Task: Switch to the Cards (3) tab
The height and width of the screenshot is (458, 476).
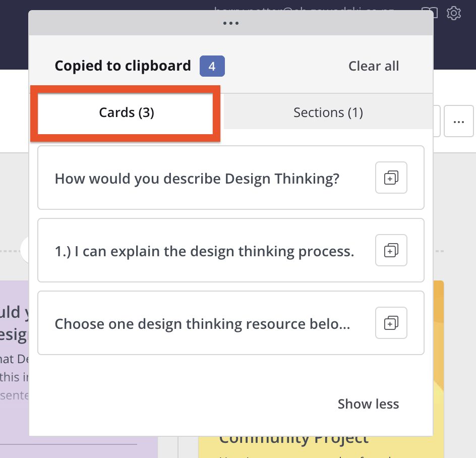Action: click(126, 113)
